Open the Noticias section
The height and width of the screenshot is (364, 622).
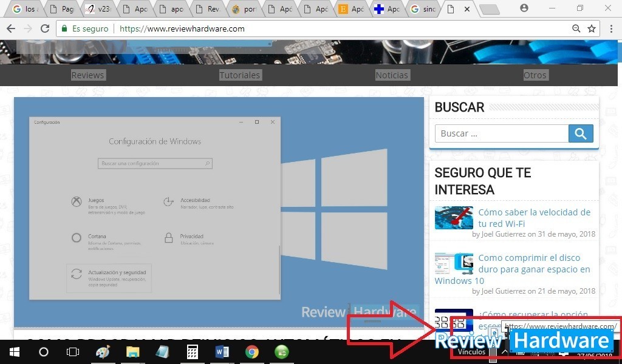pyautogui.click(x=392, y=75)
